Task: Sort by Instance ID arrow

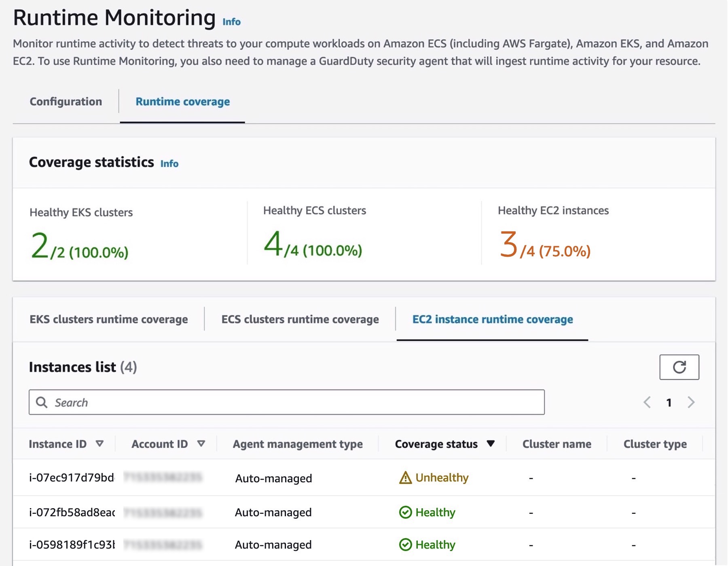Action: [99, 444]
